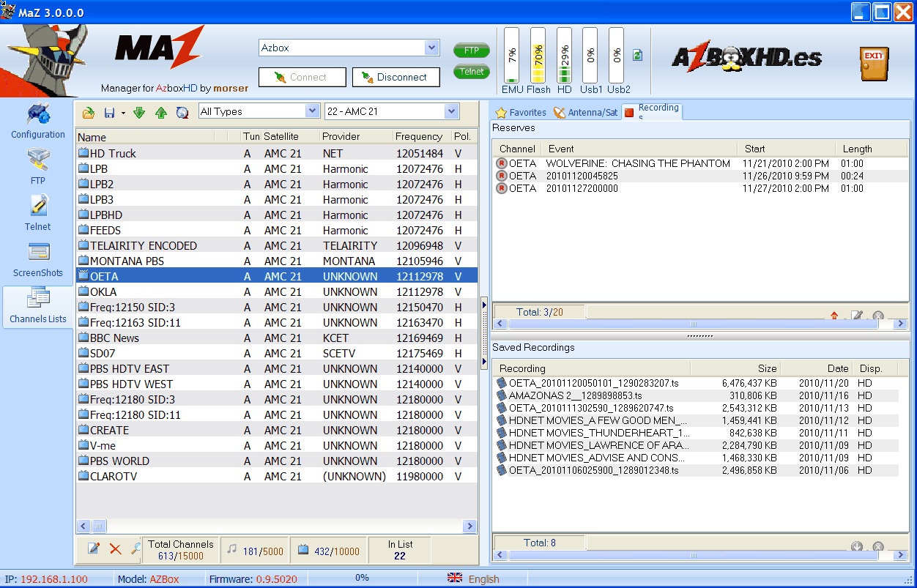
Task: Click the green up arrow above the channel list
Action: coord(160,112)
